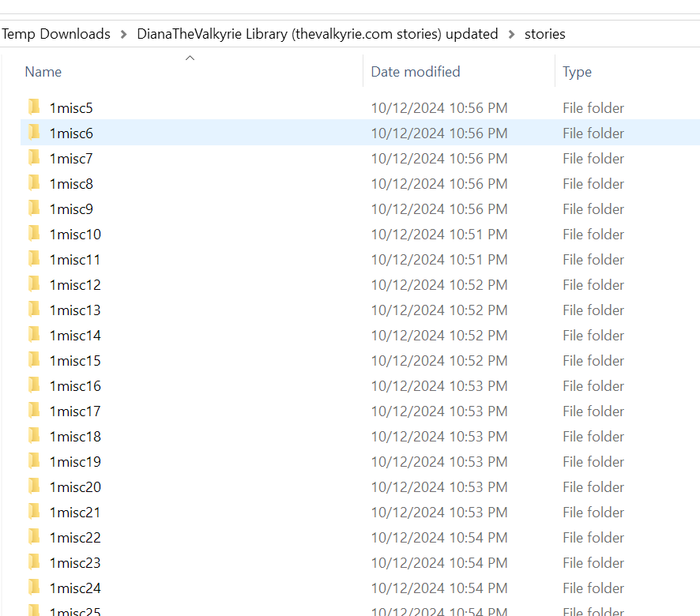Open the chevron before the stories breadcrumb
Image resolution: width=700 pixels, height=616 pixels.
coord(511,34)
